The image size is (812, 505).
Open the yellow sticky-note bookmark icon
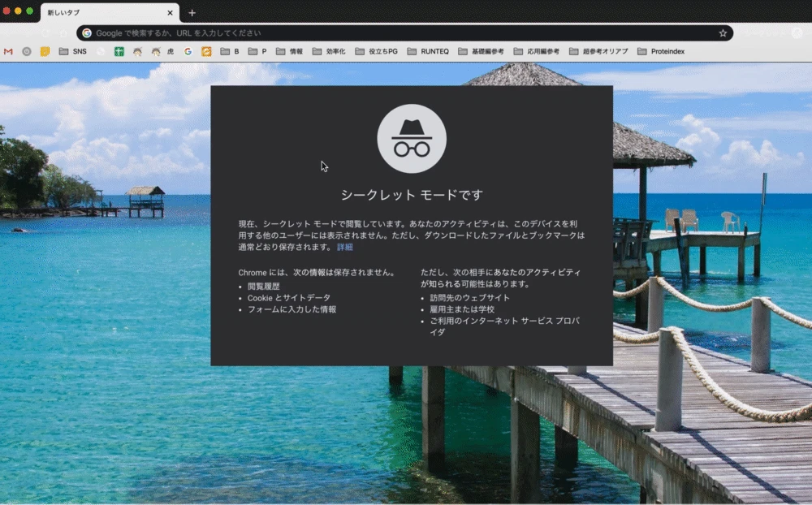tap(45, 51)
